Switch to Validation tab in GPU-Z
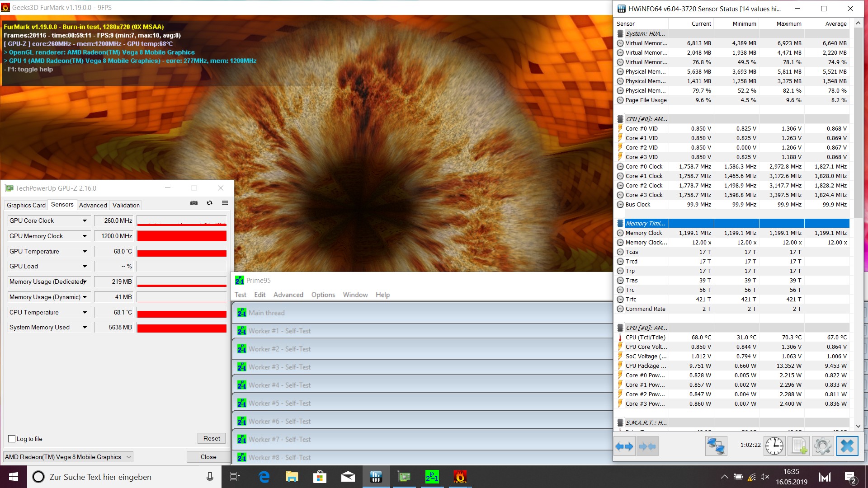 point(126,205)
